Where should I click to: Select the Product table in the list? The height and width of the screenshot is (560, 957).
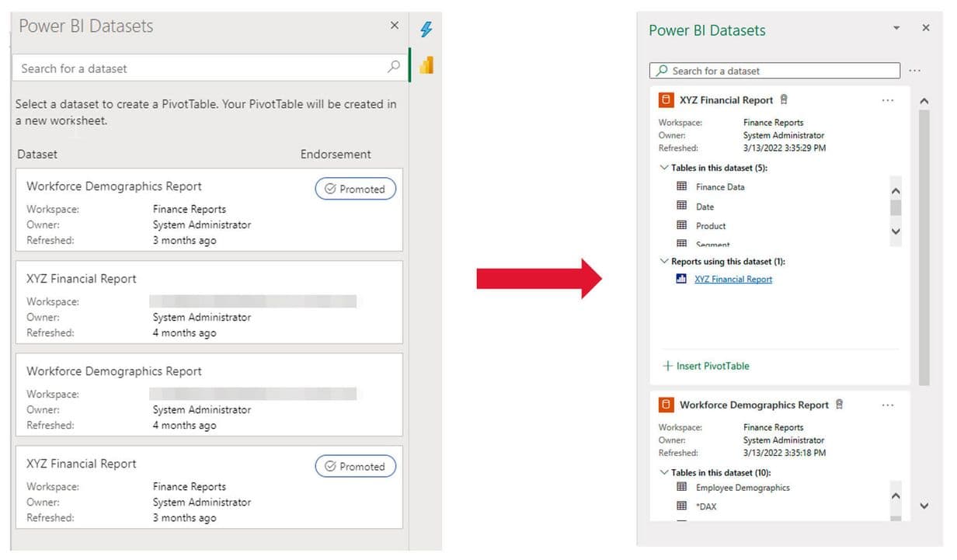tap(711, 226)
